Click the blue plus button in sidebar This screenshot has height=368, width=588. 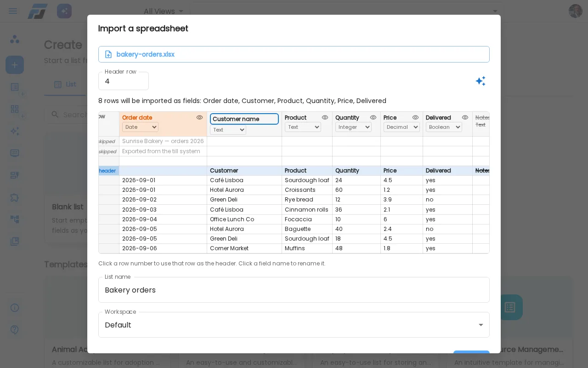click(x=15, y=65)
